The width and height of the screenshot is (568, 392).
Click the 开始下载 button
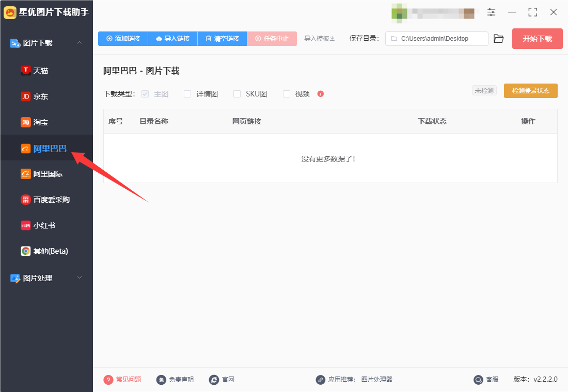[x=537, y=39]
